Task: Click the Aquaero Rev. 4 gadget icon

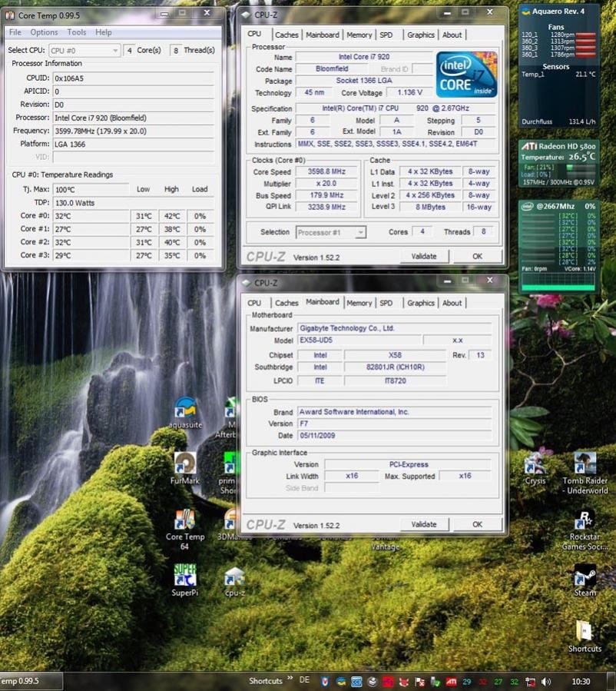Action: coord(525,12)
